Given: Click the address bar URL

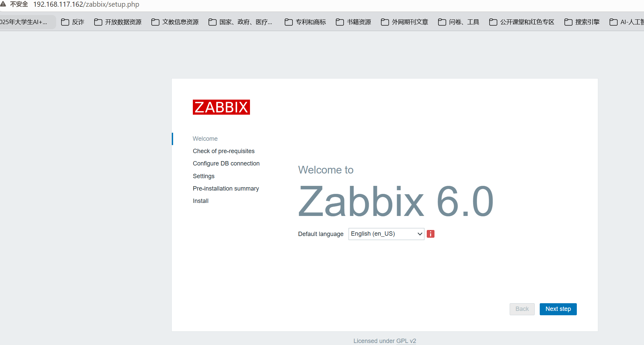Looking at the screenshot, I should tap(86, 4).
